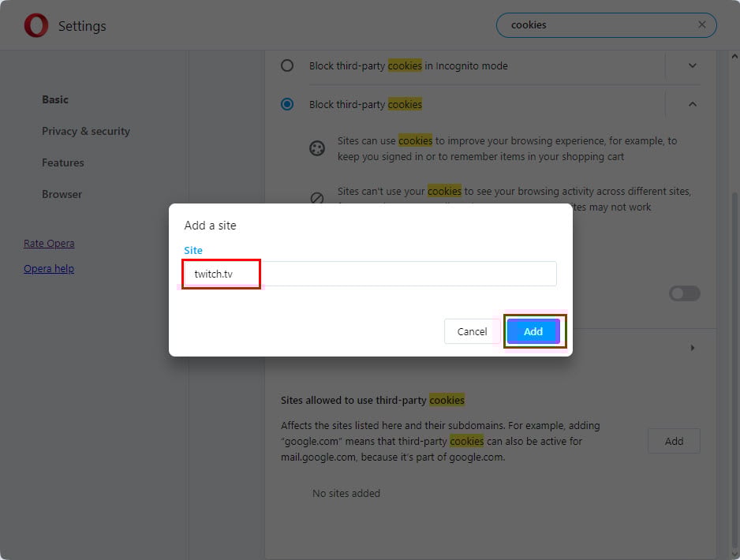Click Add button beside allowed sites list

(x=674, y=441)
